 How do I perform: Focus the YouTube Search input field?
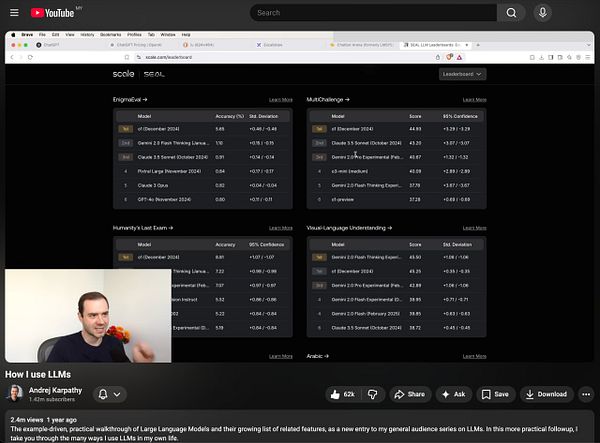[x=373, y=13]
